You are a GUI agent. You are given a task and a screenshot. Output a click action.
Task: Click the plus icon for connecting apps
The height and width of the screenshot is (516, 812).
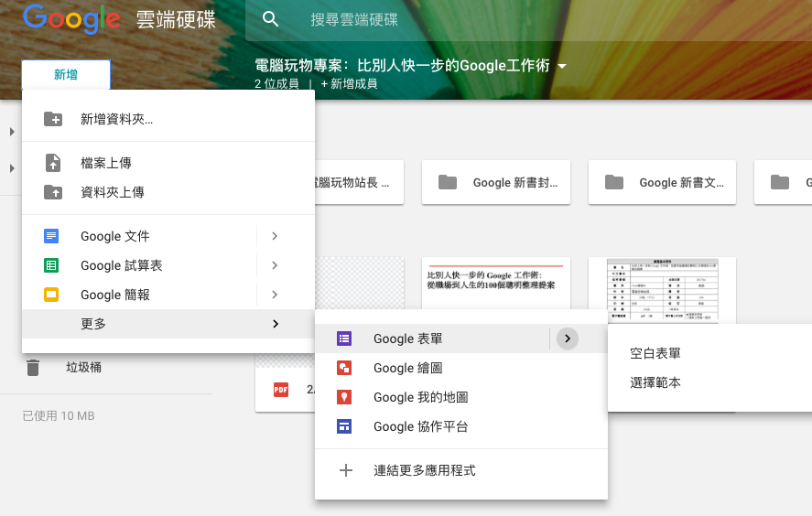tap(346, 470)
